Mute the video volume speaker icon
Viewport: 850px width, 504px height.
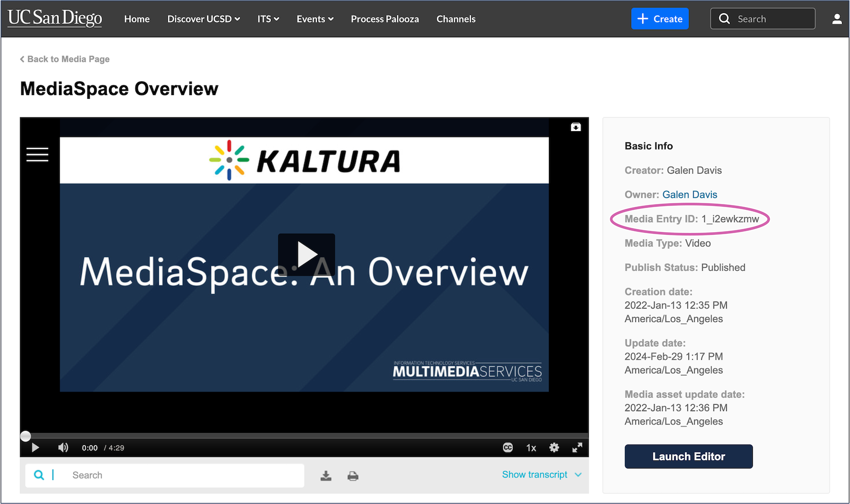(x=63, y=448)
